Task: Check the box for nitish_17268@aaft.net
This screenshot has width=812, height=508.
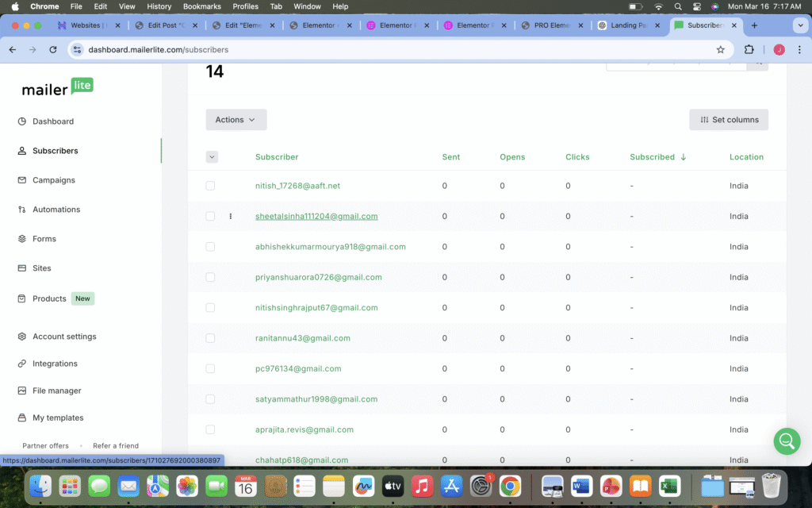Action: pyautogui.click(x=210, y=186)
